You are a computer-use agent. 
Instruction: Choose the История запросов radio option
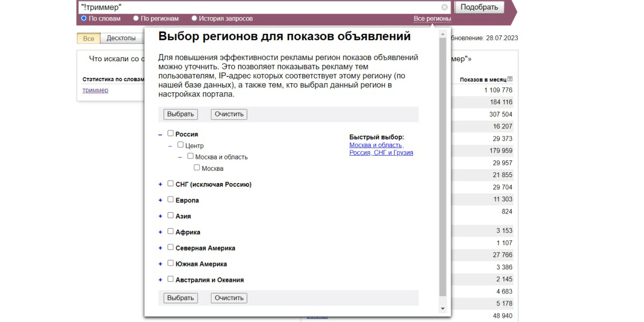(194, 18)
